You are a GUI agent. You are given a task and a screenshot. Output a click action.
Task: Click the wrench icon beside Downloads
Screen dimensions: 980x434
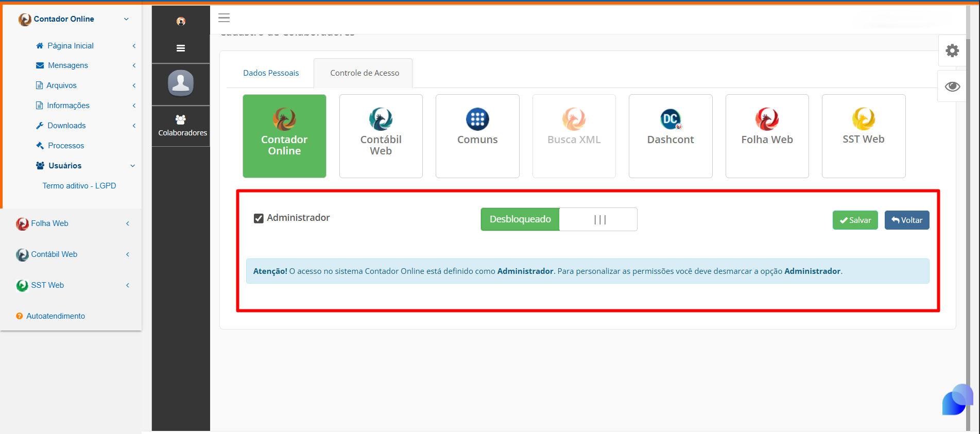coord(40,126)
